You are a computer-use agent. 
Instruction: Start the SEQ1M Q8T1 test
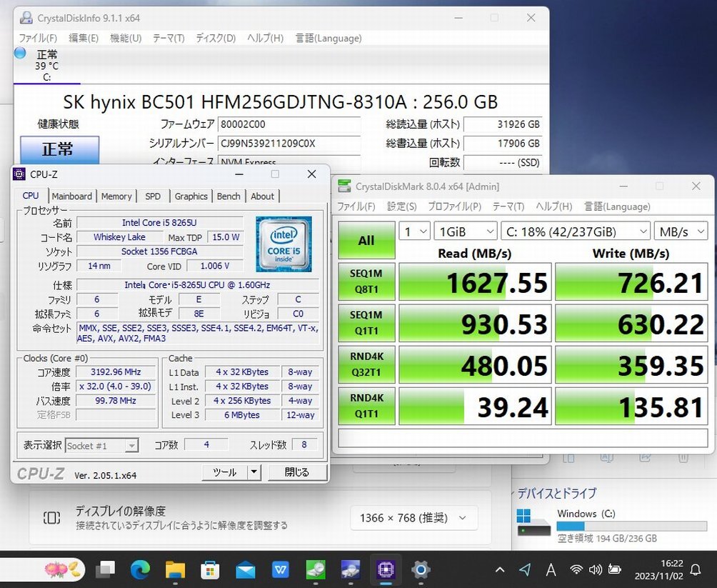click(366, 282)
